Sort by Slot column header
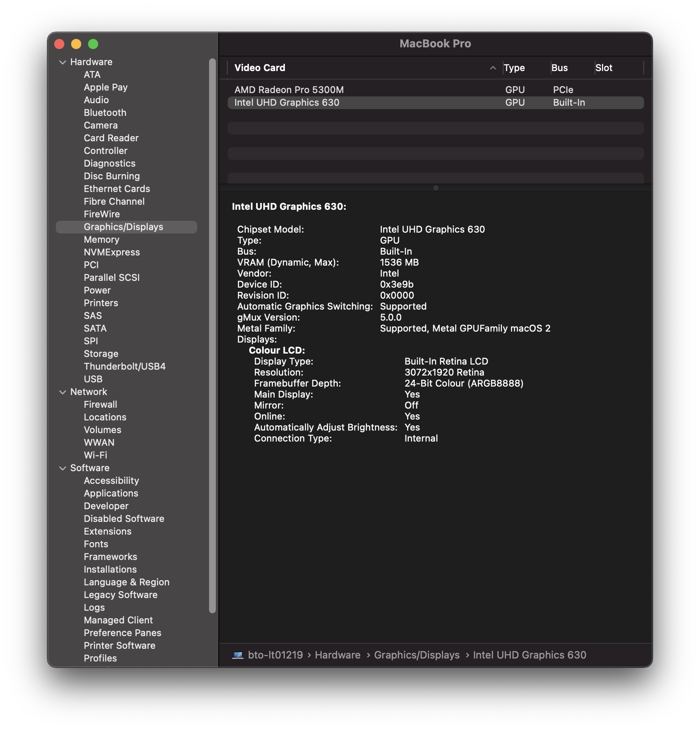 click(x=604, y=68)
